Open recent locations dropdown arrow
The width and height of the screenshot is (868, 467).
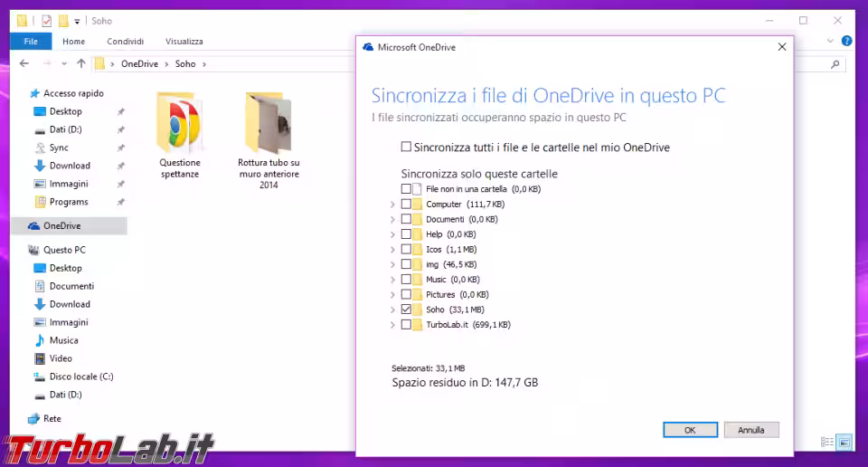(x=64, y=63)
